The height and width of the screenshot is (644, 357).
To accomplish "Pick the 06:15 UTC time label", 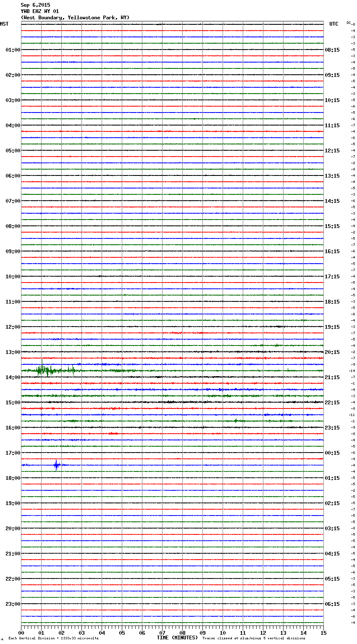I will click(x=332, y=604).
